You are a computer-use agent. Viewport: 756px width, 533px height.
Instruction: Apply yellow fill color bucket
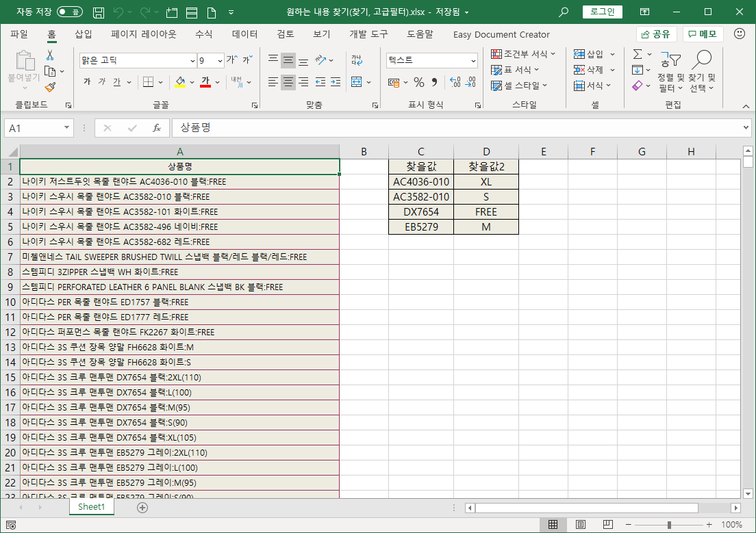180,82
